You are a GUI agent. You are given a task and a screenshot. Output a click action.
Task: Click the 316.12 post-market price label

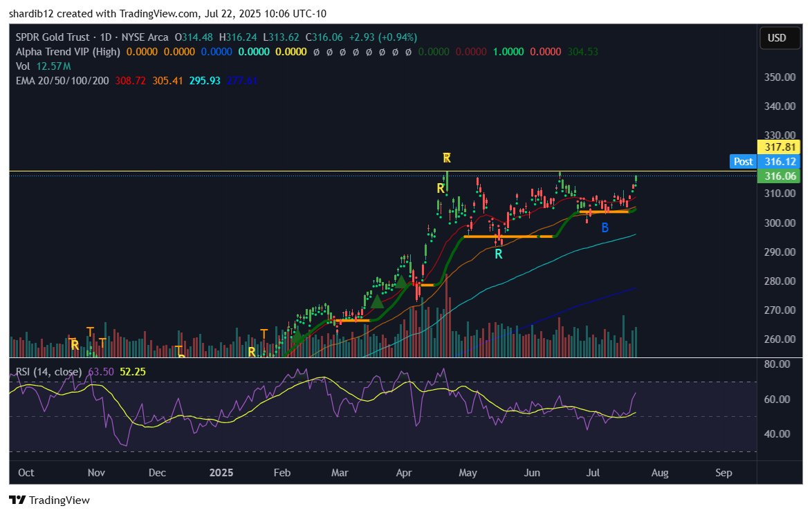pyautogui.click(x=780, y=162)
